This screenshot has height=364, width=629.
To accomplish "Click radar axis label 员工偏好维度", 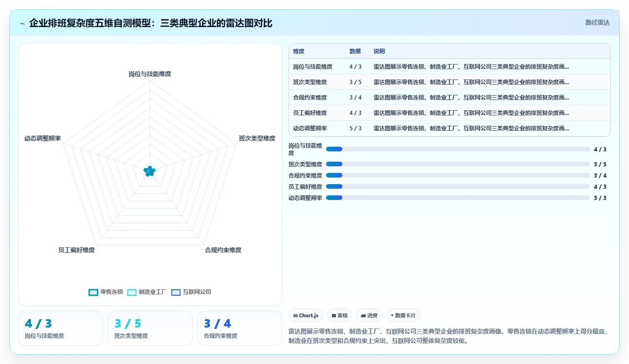I will pyautogui.click(x=77, y=250).
